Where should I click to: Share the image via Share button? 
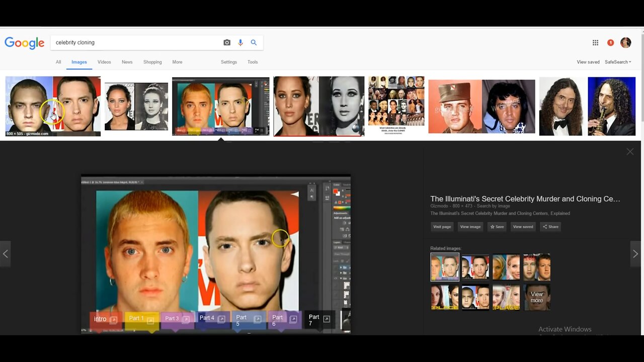[x=550, y=227]
